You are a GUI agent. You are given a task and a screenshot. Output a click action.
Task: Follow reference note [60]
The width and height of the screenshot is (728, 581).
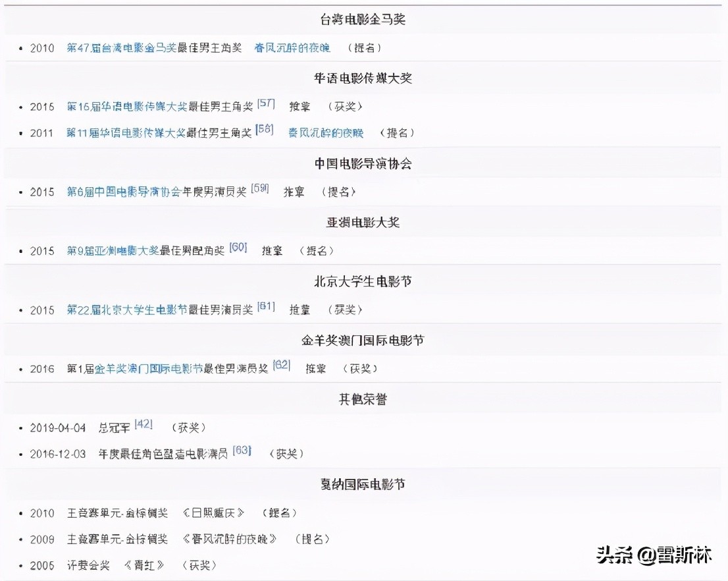pos(238,247)
